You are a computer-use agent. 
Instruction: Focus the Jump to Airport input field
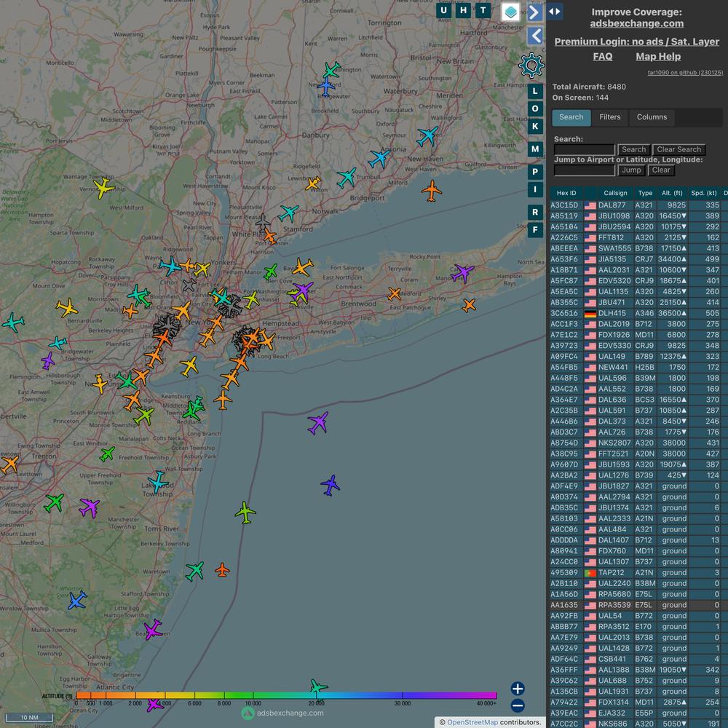[584, 170]
